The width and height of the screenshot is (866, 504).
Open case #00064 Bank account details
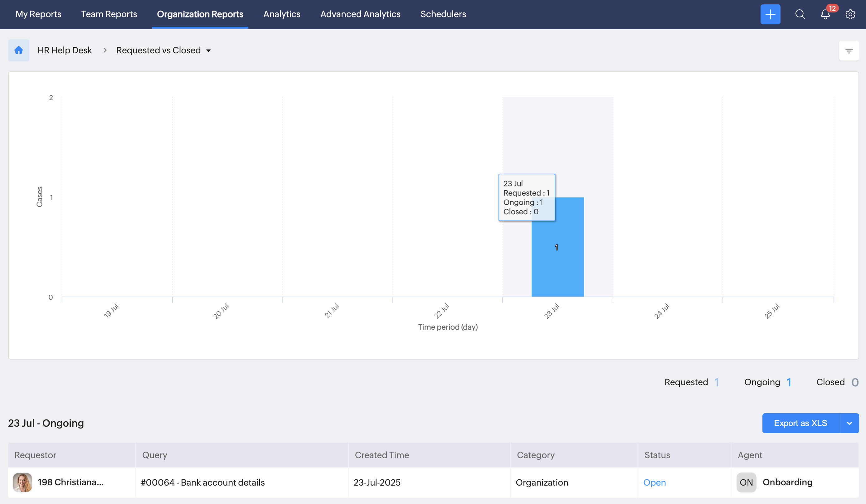(x=203, y=482)
